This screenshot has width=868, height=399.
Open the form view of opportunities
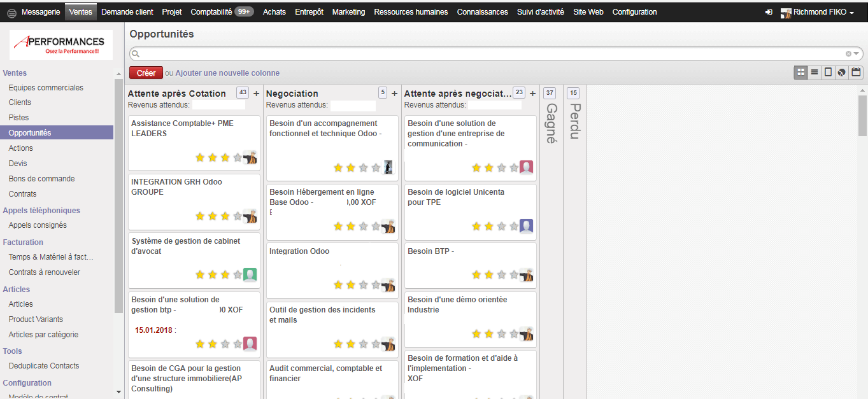[829, 72]
